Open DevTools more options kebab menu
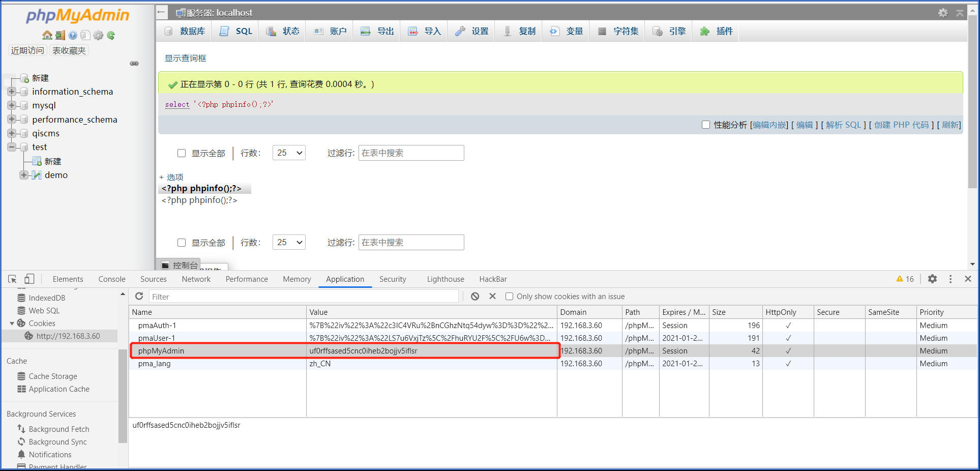The image size is (980, 471). point(950,279)
